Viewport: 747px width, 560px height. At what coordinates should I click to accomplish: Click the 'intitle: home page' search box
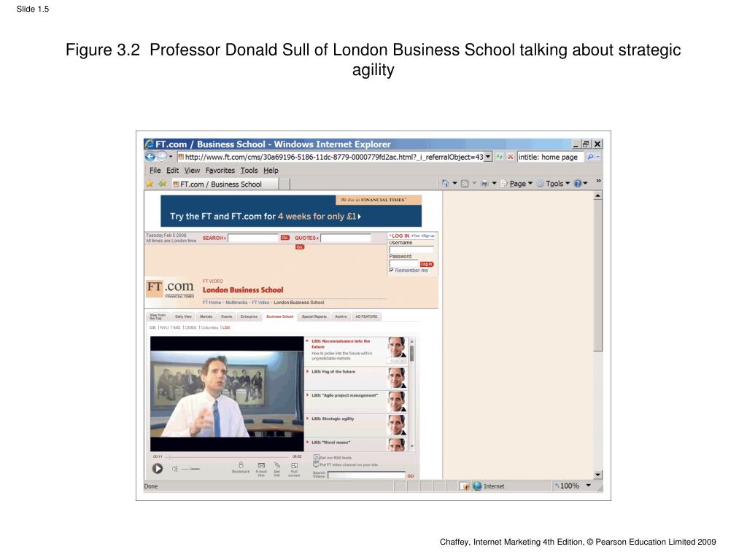pyautogui.click(x=550, y=157)
